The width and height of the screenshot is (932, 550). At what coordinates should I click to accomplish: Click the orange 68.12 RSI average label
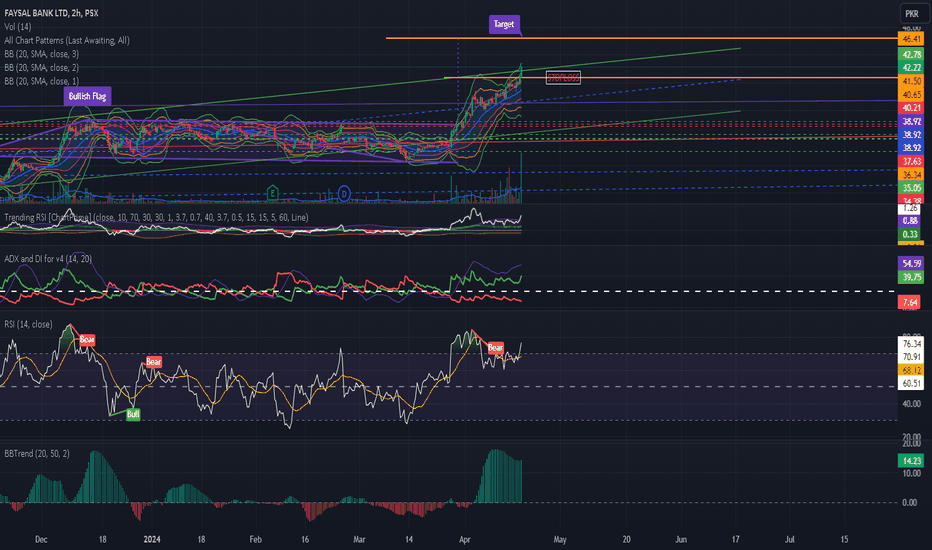[x=911, y=370]
